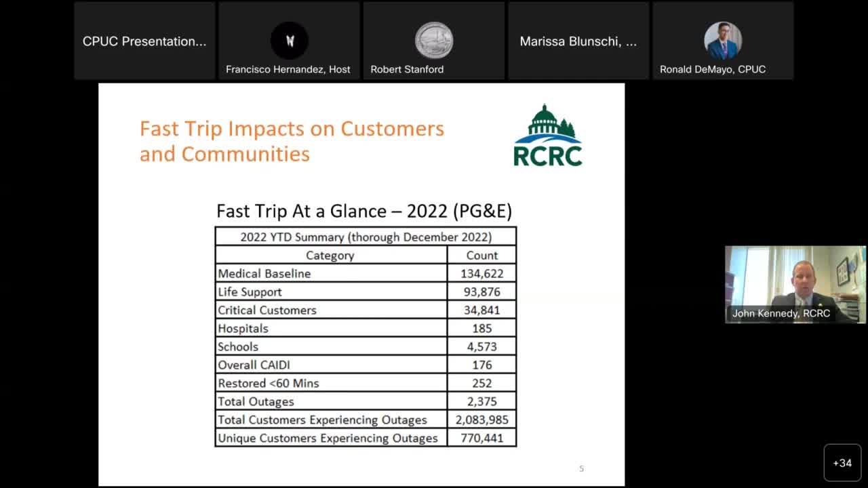The image size is (868, 488).
Task: Click the 'Critical Customers' row label
Action: click(267, 310)
